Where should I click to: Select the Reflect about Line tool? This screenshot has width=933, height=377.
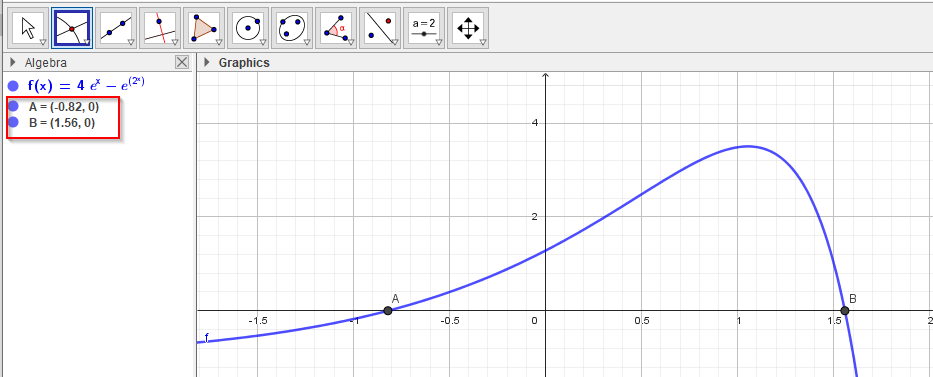coord(380,28)
